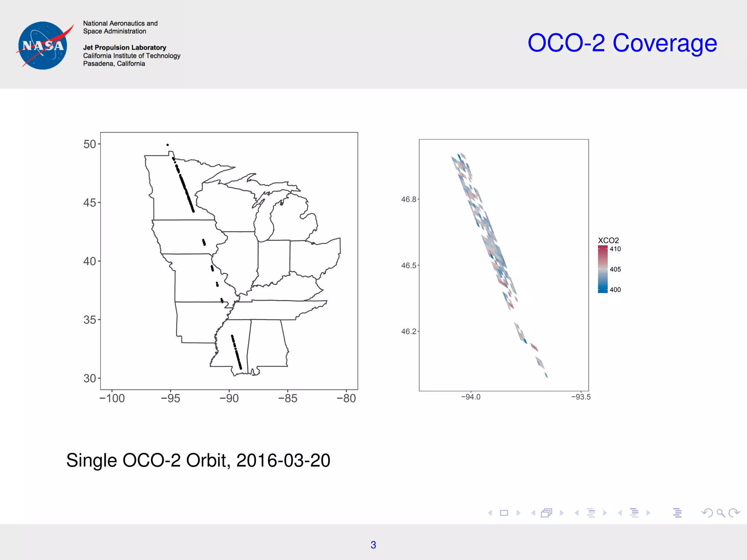This screenshot has height=560, width=747.
Task: Click 'Space Administration' header text
Action: [115, 31]
